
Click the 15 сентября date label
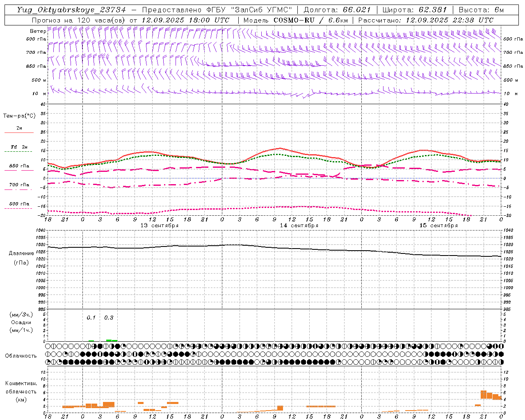[438, 226]
